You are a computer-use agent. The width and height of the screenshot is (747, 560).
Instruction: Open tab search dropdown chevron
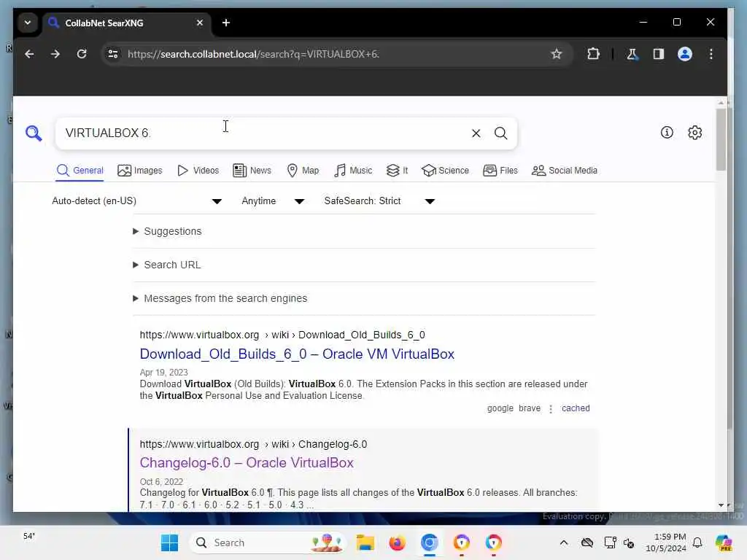[28, 23]
